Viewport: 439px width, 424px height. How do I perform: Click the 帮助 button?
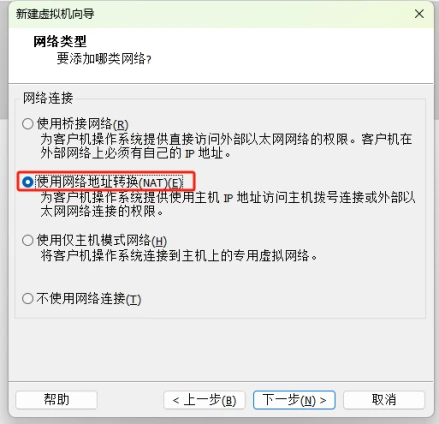(x=56, y=400)
